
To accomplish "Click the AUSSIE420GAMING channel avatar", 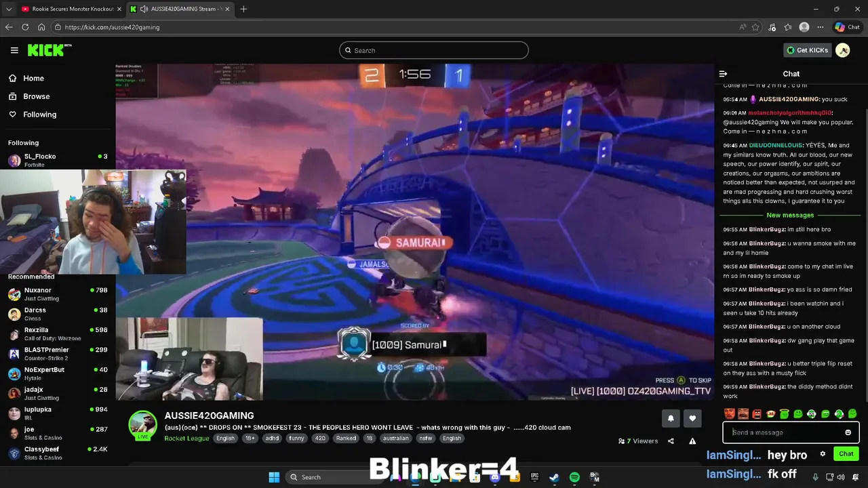I will click(x=142, y=425).
